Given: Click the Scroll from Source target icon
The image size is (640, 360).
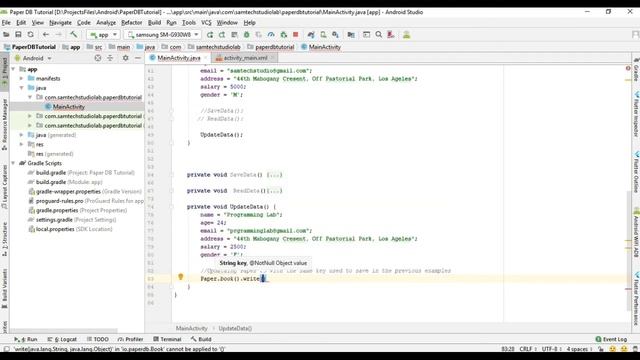Looking at the screenshot, I should (x=98, y=58).
